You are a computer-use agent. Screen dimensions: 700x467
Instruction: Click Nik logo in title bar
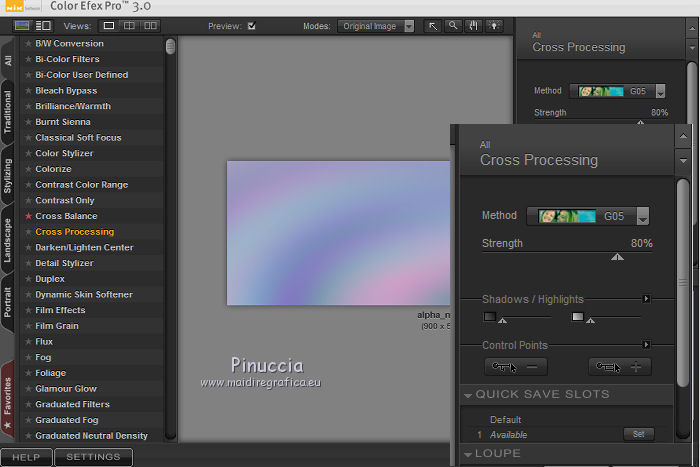pyautogui.click(x=15, y=7)
